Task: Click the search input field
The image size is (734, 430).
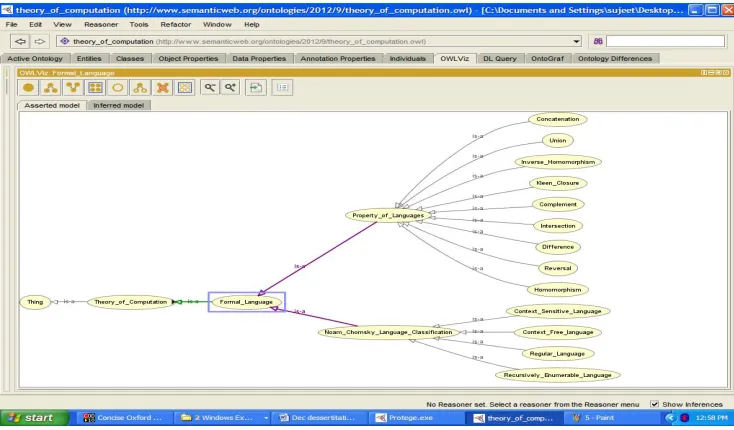Action: 665,41
